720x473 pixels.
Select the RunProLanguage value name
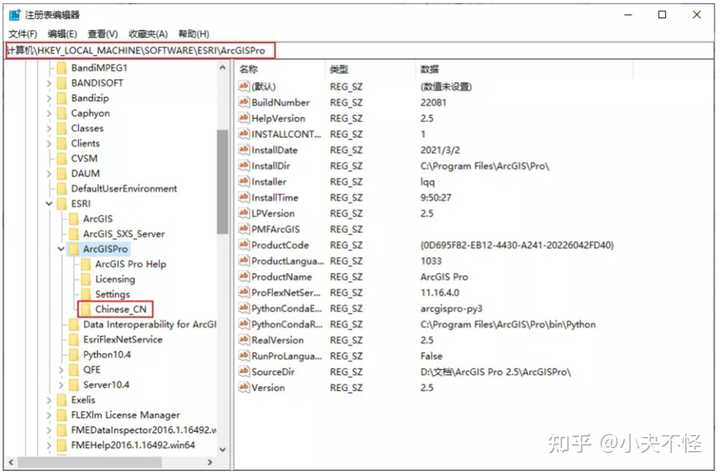click(287, 356)
